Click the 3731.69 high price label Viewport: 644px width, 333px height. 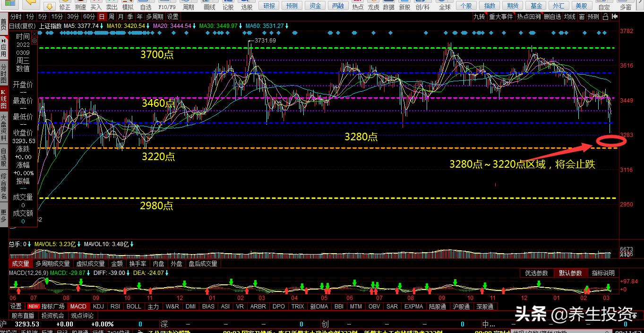tap(265, 41)
